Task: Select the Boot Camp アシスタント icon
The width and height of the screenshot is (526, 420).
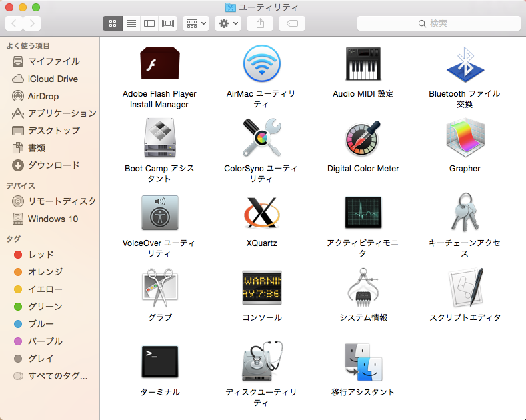Action: (160, 137)
